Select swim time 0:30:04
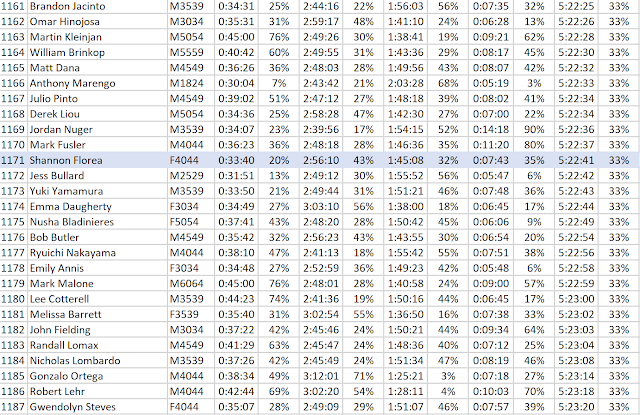Image resolution: width=640 pixels, height=415 pixels. point(236,83)
